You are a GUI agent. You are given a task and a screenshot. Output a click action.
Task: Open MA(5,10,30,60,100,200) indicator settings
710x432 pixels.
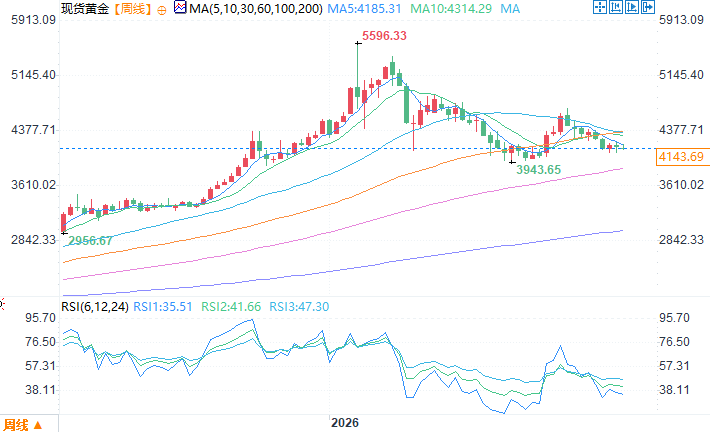tap(256, 9)
